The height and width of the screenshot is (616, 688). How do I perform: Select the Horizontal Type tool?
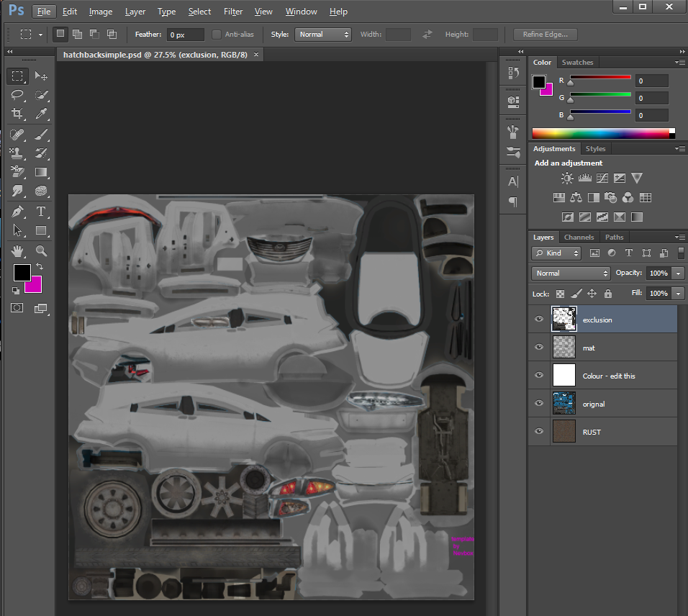[41, 212]
